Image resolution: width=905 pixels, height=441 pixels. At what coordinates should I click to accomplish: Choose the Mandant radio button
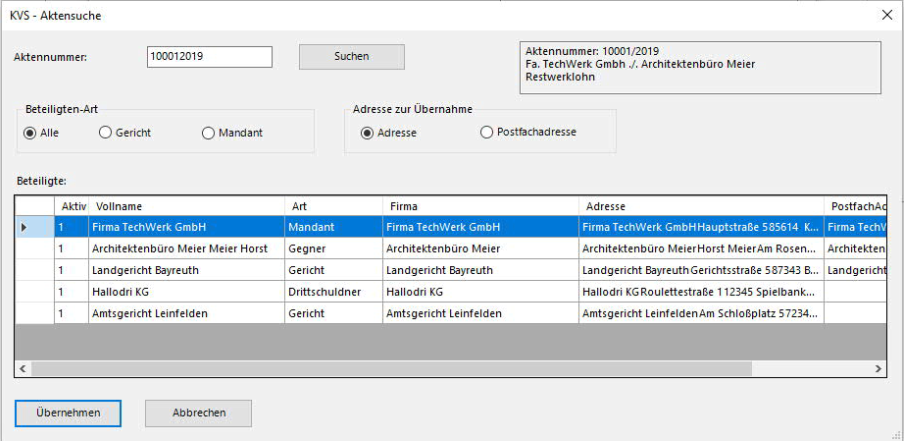click(208, 133)
